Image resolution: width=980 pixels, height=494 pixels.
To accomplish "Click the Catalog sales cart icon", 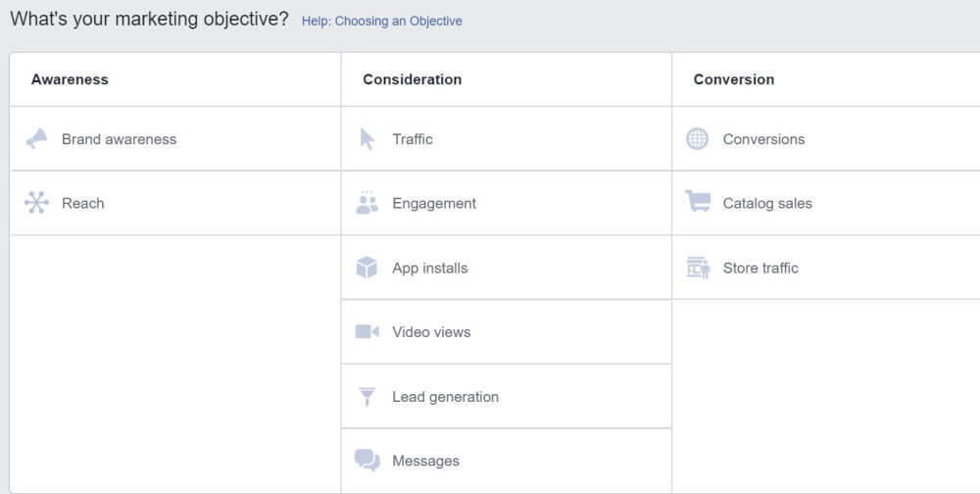I will (698, 202).
